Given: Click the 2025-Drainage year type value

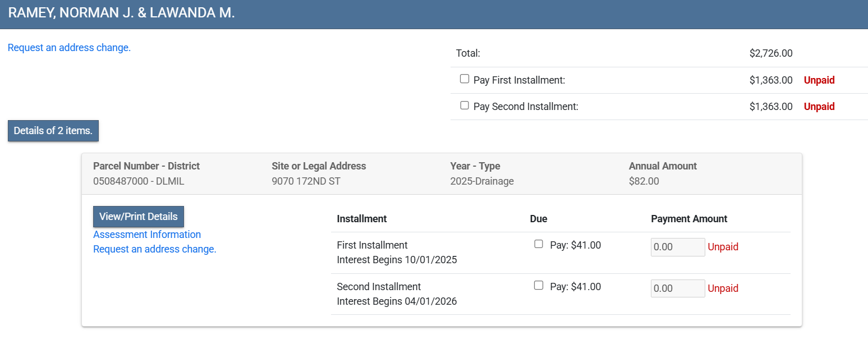Looking at the screenshot, I should tap(481, 181).
